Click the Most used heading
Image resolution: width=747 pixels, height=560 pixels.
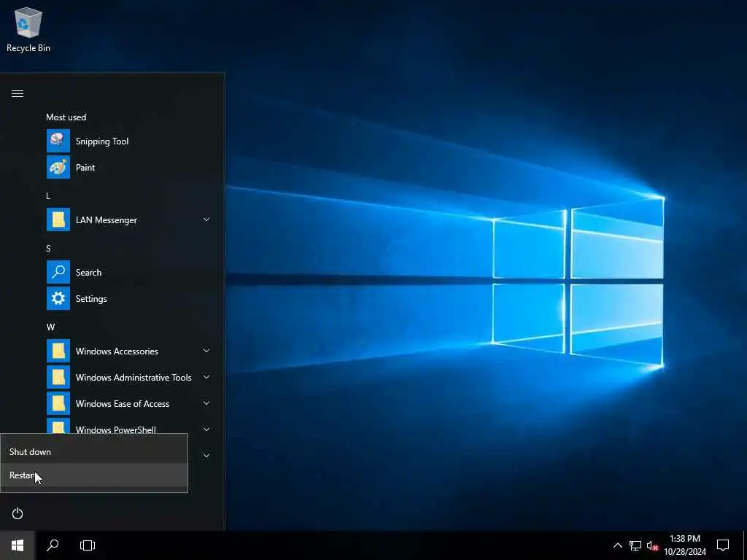pyautogui.click(x=66, y=117)
